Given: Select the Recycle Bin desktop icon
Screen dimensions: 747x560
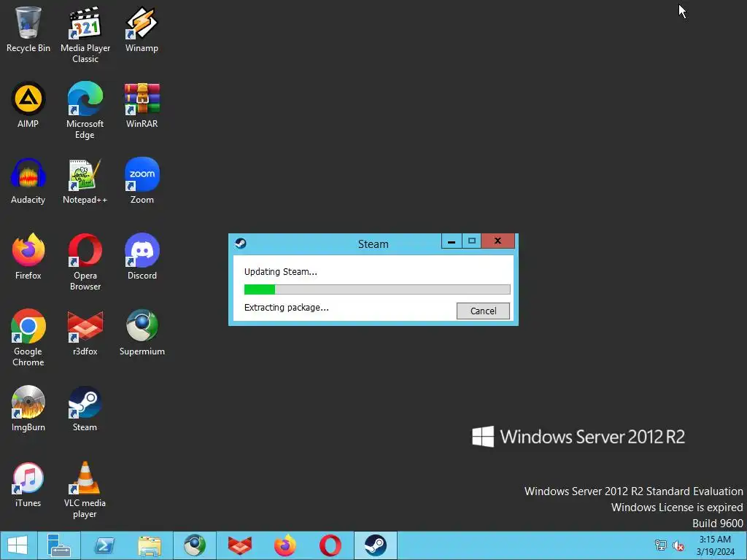Looking at the screenshot, I should click(28, 29).
